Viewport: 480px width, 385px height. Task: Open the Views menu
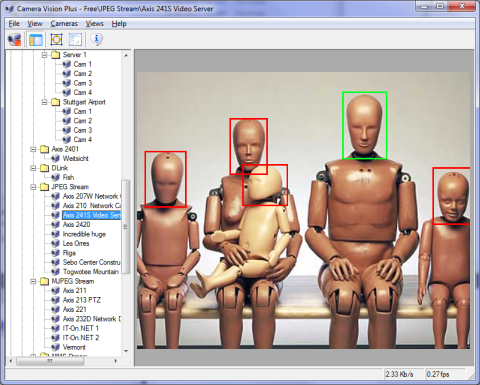95,24
